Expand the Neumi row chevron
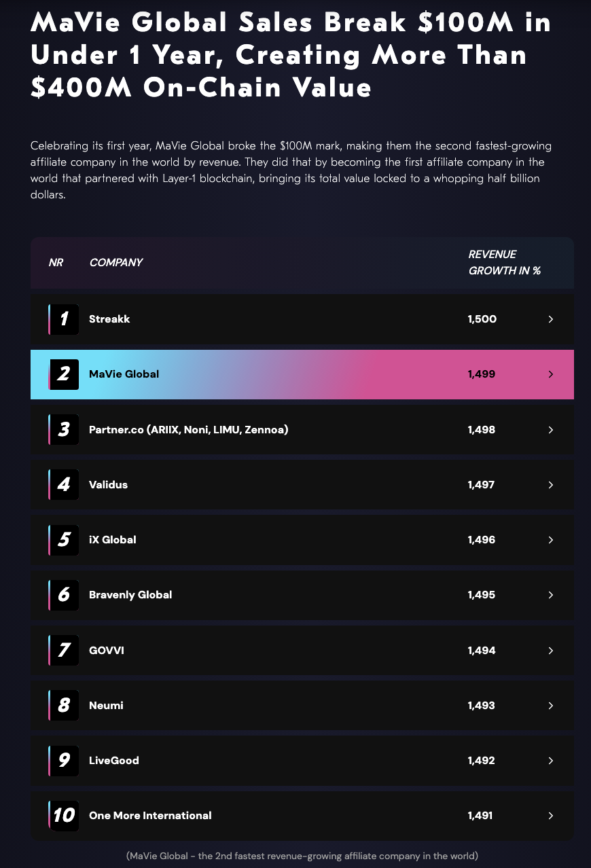591x868 pixels. tap(551, 706)
